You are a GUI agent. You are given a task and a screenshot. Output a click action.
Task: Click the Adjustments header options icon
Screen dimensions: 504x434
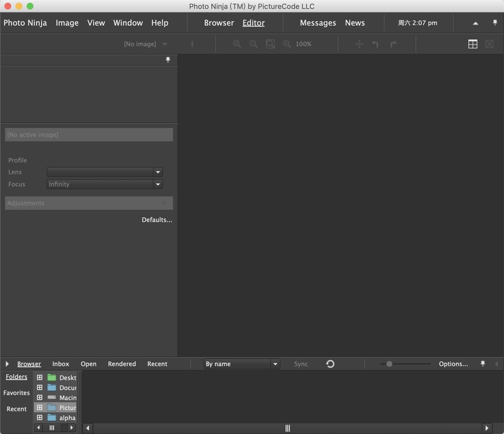[x=164, y=203]
